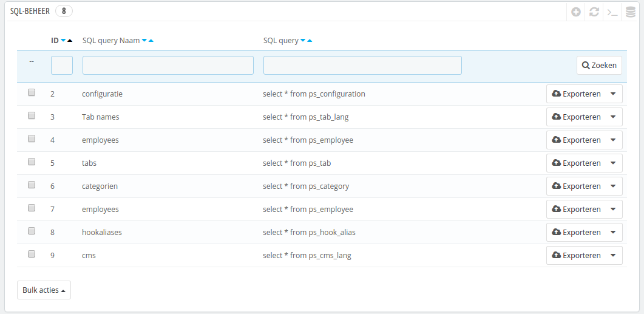Screen dimensions: 644x314
Task: Check the tabs row checkbox
Action: [x=31, y=162]
